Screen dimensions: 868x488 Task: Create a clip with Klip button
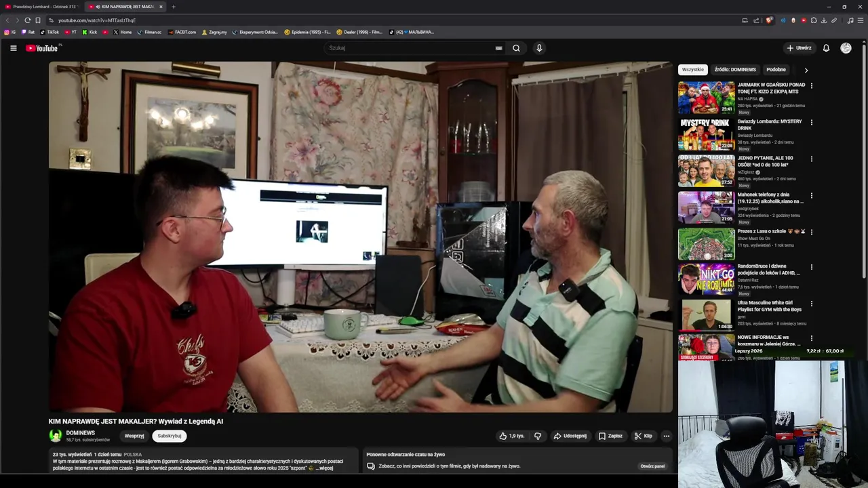[x=643, y=436]
